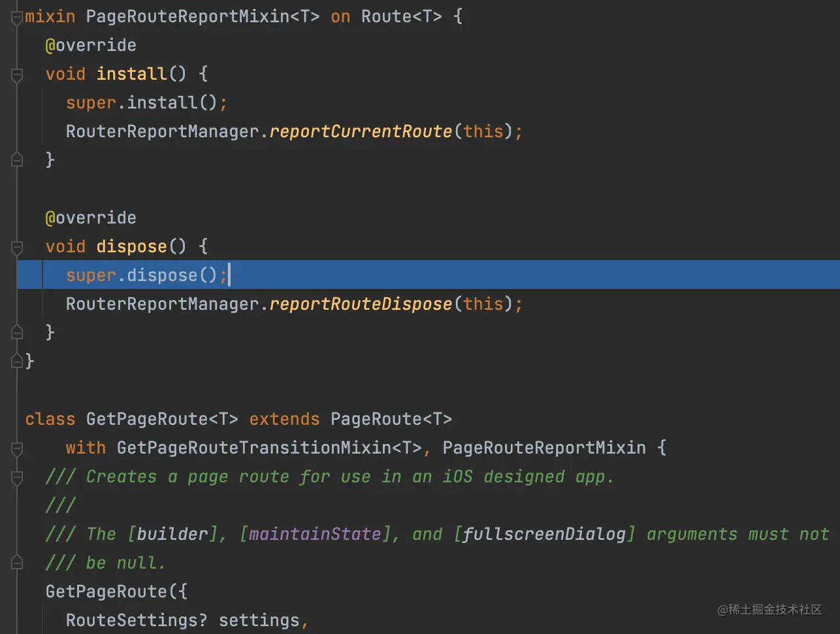Screen dimensions: 840x634
Task: Click the PageRouteReportMixin<T> mixin name declaration
Action: pos(202,16)
